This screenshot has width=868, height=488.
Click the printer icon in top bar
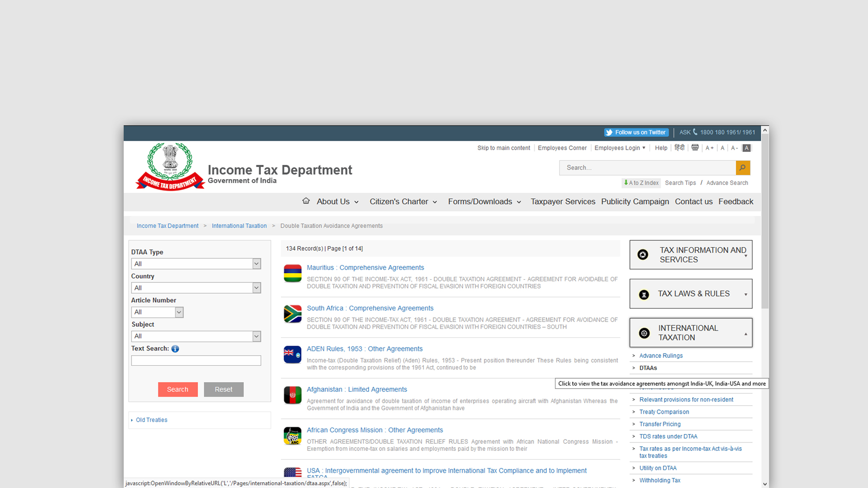point(695,148)
